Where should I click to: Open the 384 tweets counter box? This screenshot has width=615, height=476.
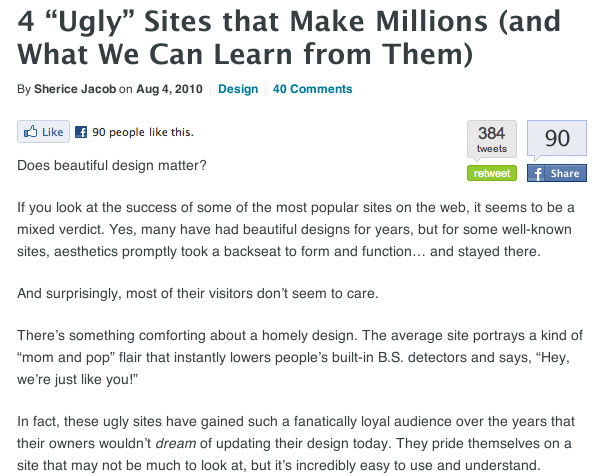pos(492,139)
